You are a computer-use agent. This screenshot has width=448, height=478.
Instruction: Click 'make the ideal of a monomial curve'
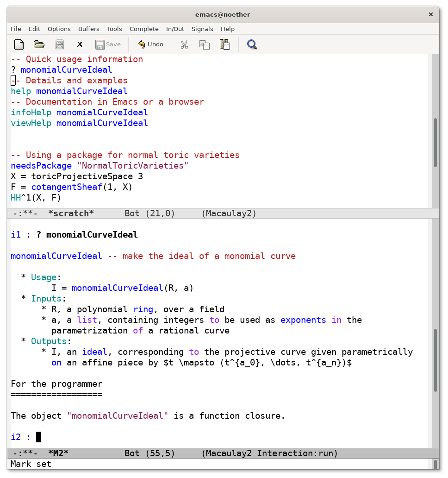tap(209, 256)
